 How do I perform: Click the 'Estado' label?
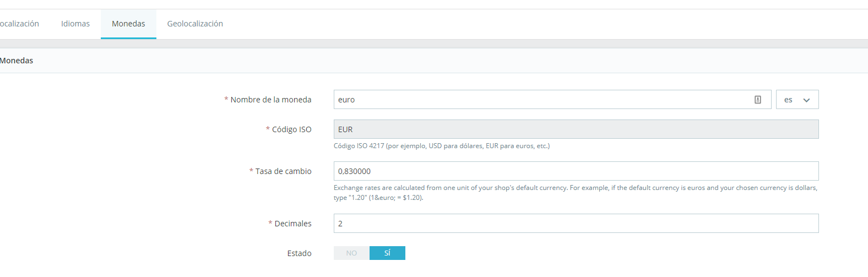click(x=299, y=253)
